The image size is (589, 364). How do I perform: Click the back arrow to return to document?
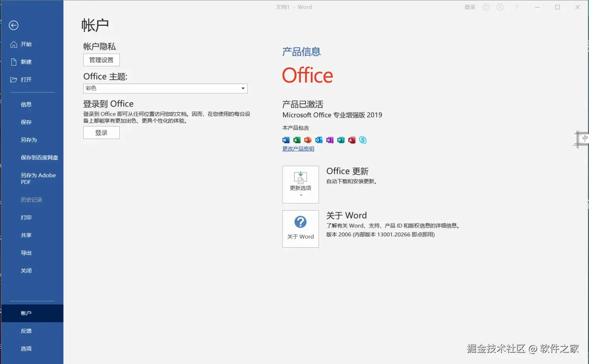click(x=14, y=26)
